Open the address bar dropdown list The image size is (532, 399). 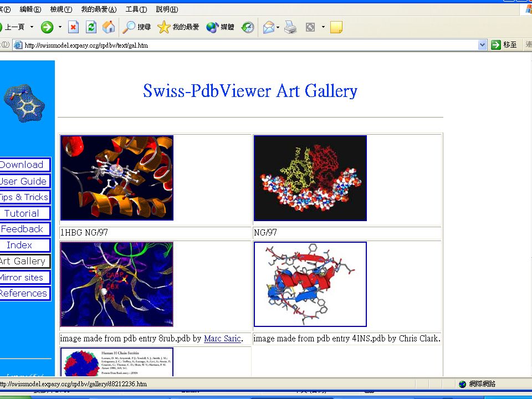tap(482, 45)
